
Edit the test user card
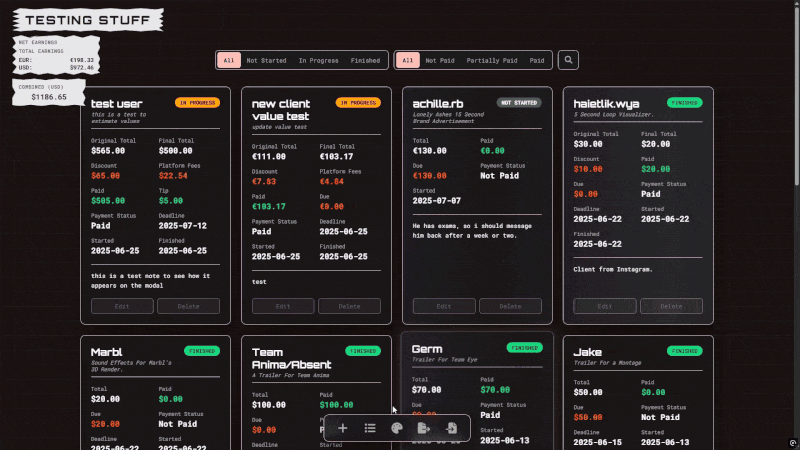(x=122, y=306)
